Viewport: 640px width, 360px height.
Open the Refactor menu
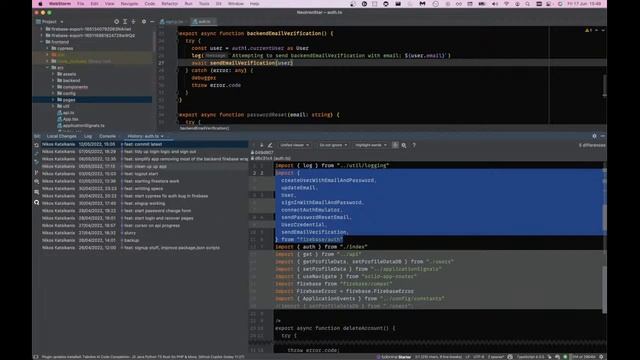[x=169, y=4]
